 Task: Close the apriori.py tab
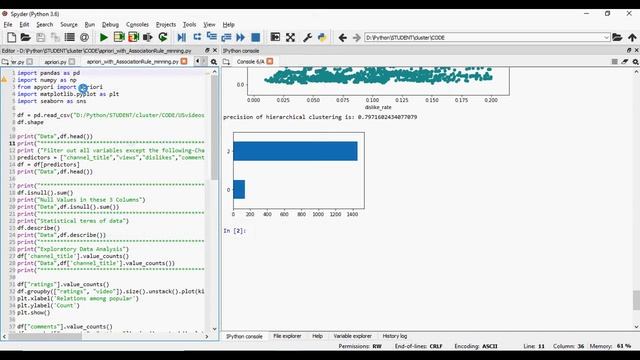(72, 61)
